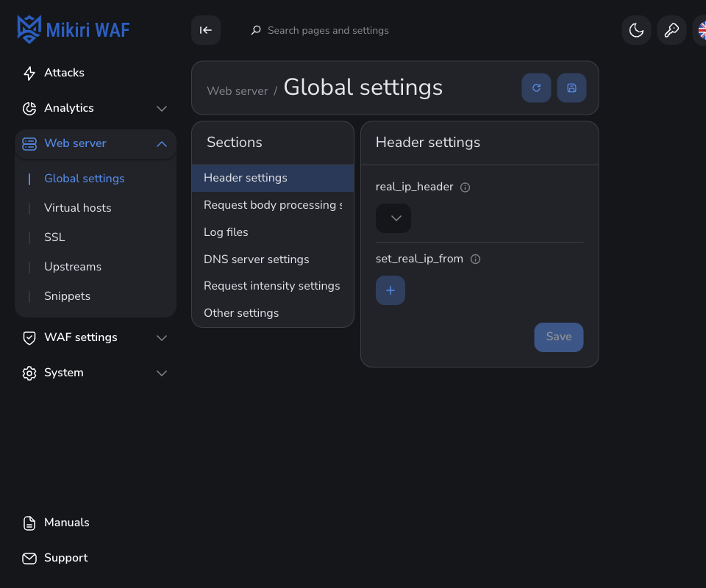This screenshot has width=706, height=588.
Task: Click the Save button
Action: point(559,337)
